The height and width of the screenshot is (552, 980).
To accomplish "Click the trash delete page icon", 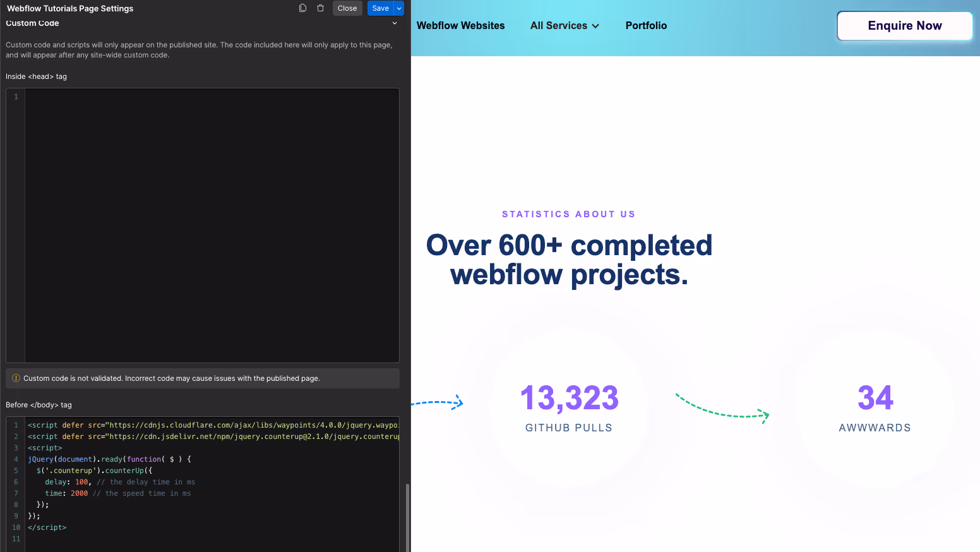I will pos(320,8).
